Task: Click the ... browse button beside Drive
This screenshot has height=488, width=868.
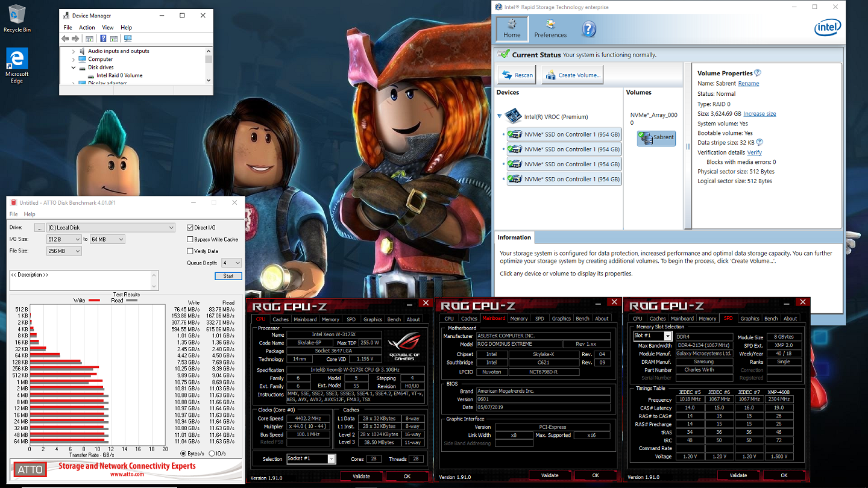Action: pos(39,228)
